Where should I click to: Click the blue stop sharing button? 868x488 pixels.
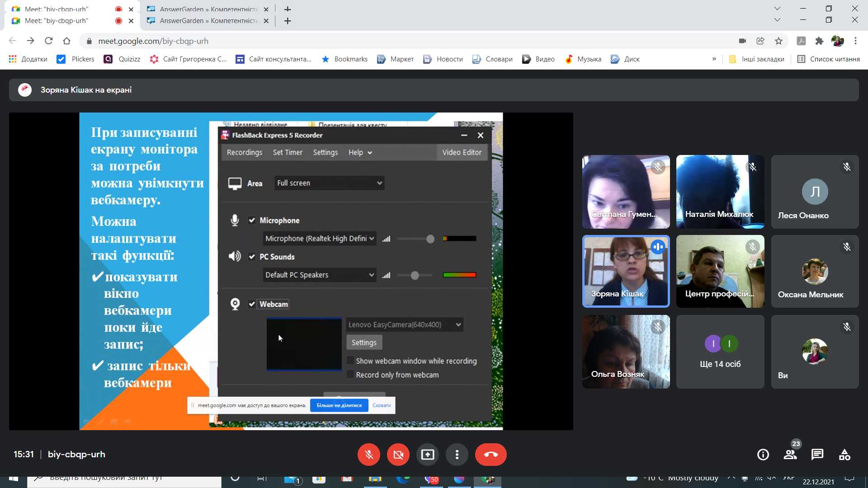click(x=339, y=405)
